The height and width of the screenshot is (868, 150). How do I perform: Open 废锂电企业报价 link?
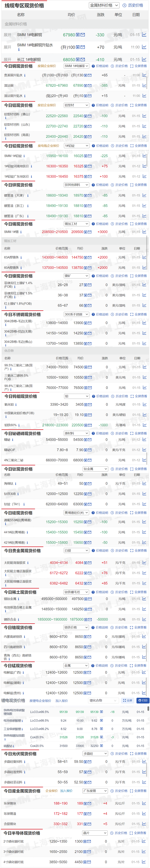(x=40, y=701)
